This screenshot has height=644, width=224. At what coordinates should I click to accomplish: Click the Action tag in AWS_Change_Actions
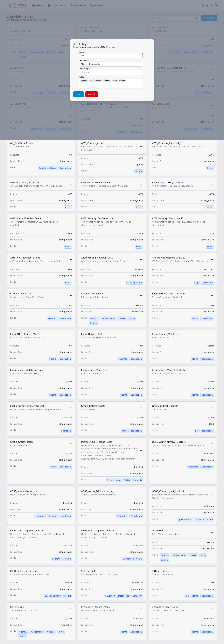[138, 171]
